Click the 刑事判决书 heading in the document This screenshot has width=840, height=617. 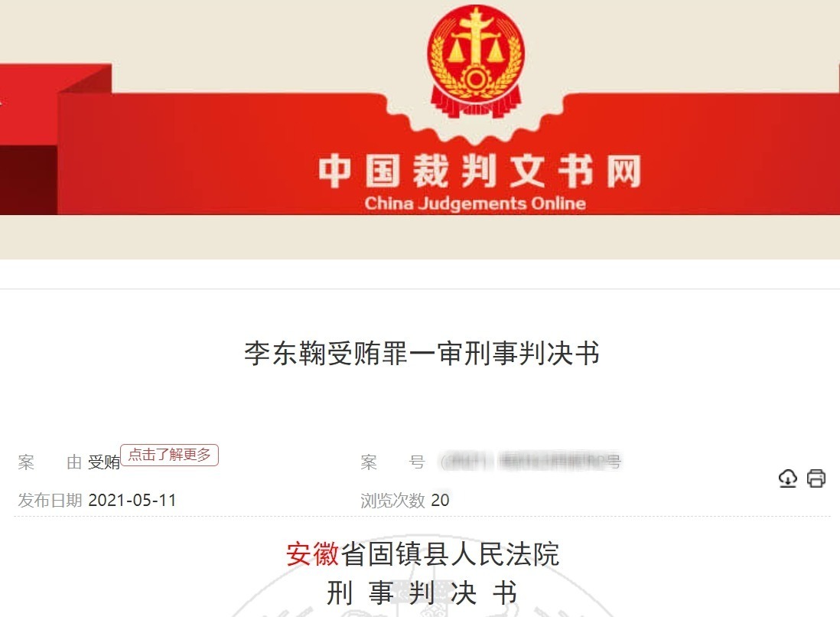[x=422, y=593]
